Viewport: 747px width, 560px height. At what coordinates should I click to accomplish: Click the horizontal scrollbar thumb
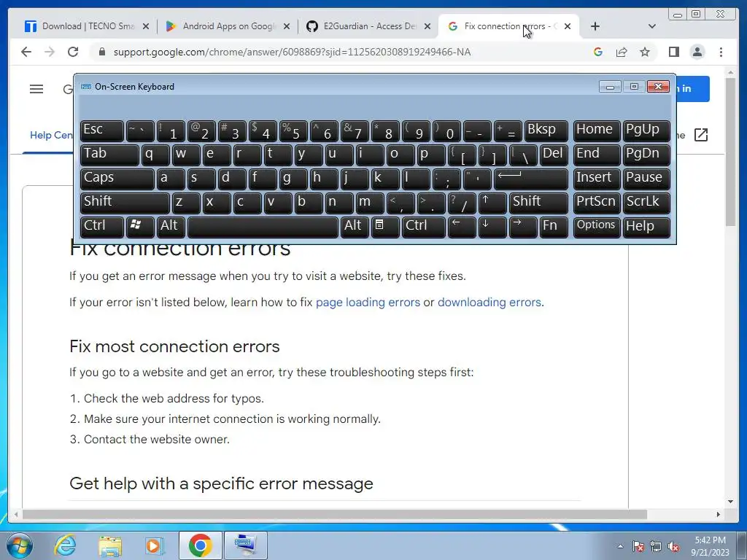tap(334, 515)
